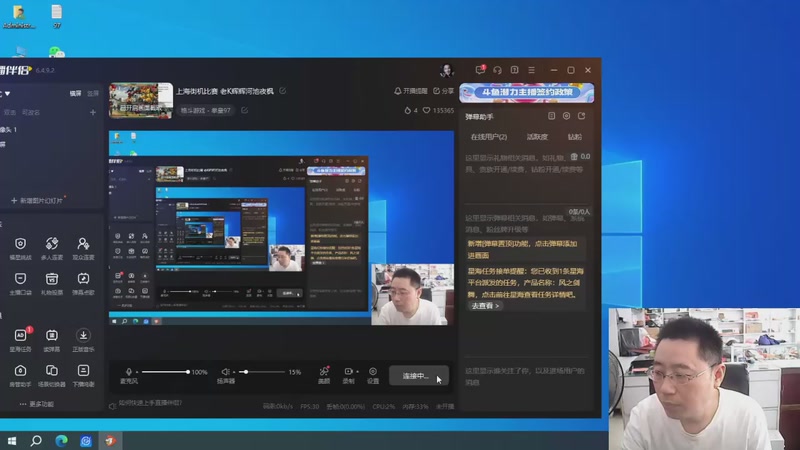This screenshot has height=450, width=800.
Task: Open the 多人连麦 tool
Action: (x=52, y=248)
